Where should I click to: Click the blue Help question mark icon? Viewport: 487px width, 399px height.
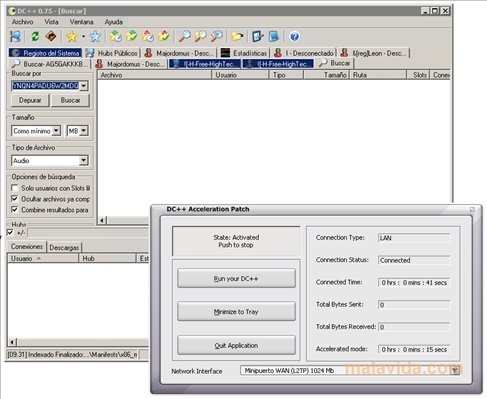pyautogui.click(x=294, y=36)
